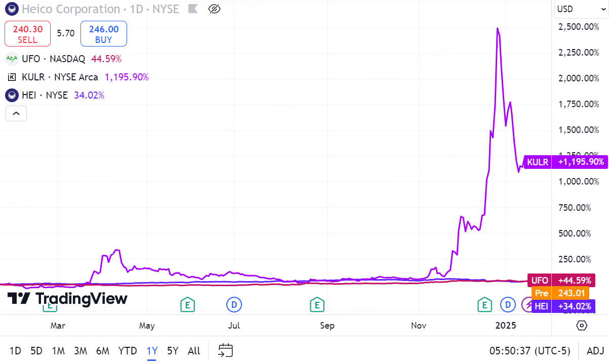Viewport: 609px width, 364px height.
Task: Click the UFO +44.59% price label
Action: coord(561,280)
